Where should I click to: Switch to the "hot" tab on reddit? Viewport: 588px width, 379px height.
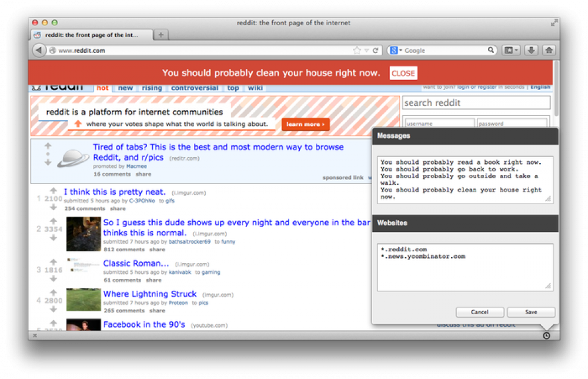pyautogui.click(x=102, y=88)
